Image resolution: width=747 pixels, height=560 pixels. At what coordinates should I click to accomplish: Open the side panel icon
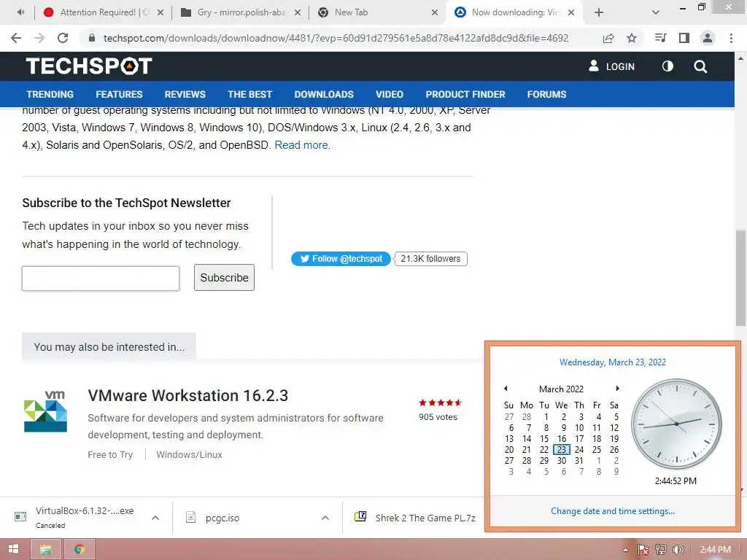click(x=684, y=38)
